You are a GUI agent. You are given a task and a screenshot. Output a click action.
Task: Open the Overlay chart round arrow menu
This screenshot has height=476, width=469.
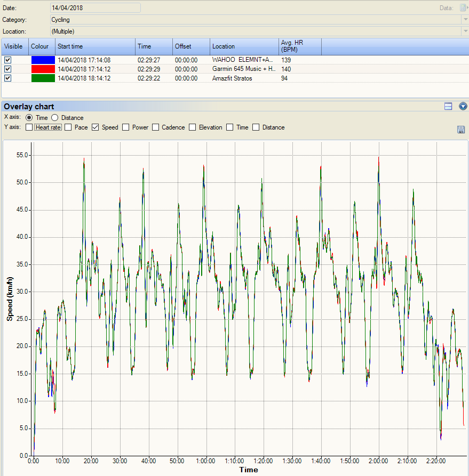tap(463, 107)
